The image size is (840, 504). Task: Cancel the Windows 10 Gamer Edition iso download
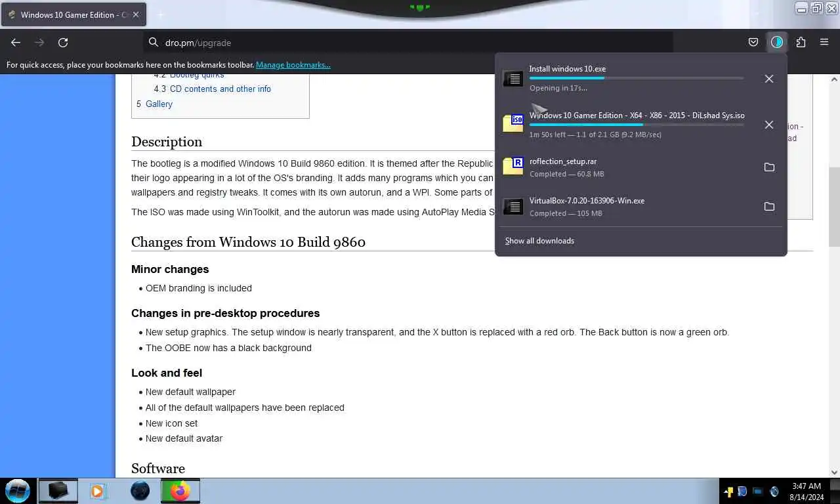point(769,125)
